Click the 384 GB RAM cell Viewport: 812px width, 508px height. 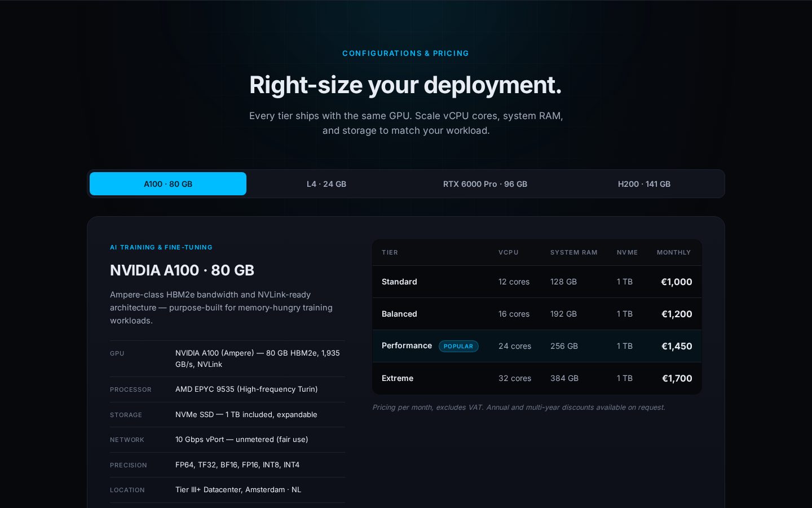pyautogui.click(x=564, y=378)
